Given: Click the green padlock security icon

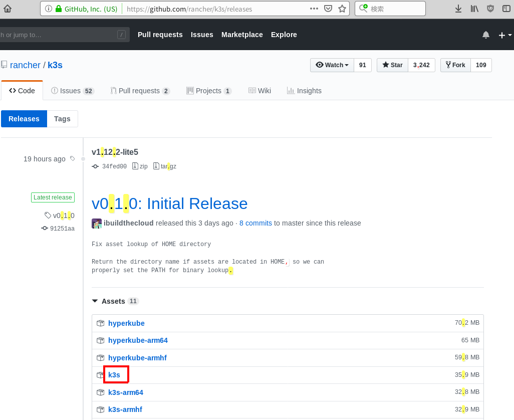Looking at the screenshot, I should tap(58, 9).
